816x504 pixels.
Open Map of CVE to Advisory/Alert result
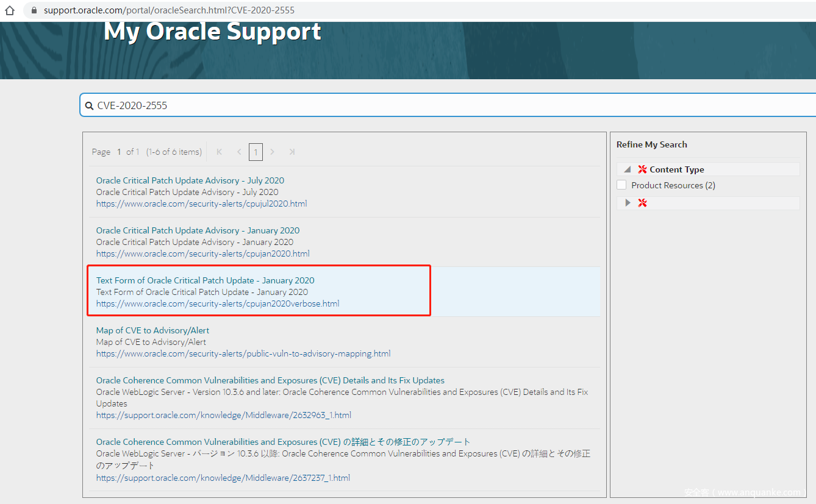tap(152, 330)
